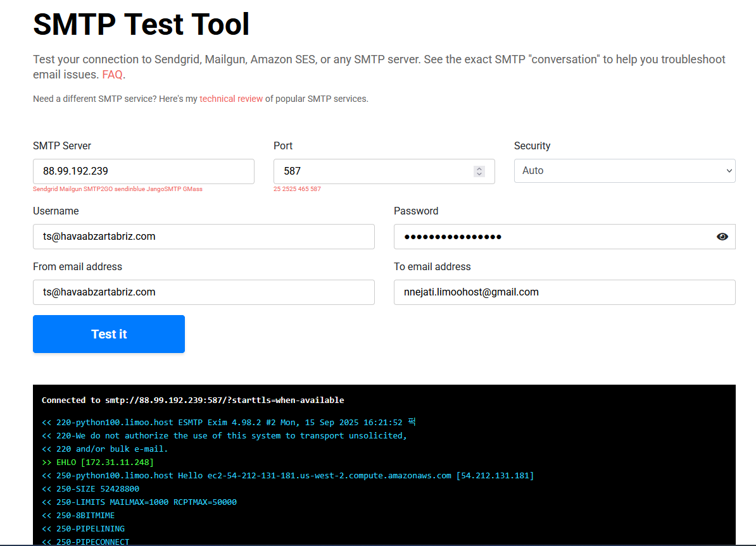Click the SMTP Test Tool heading
Screen dimensions: 756x546
point(141,24)
